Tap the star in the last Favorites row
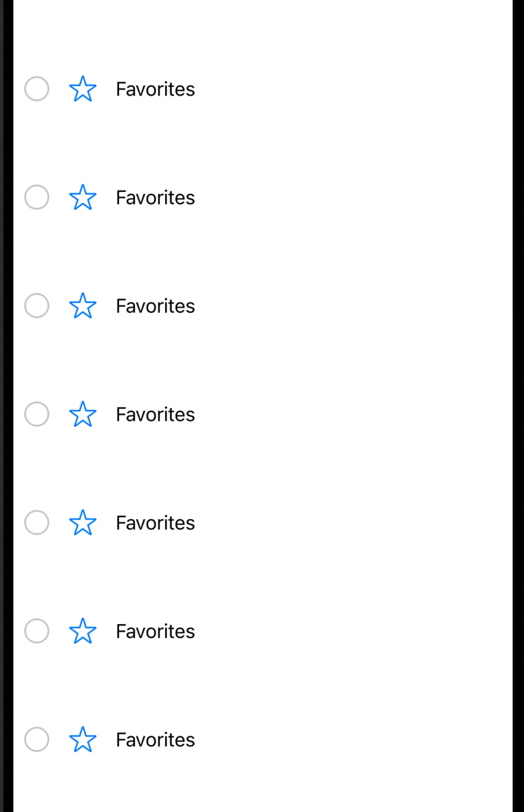524x812 pixels. click(x=83, y=739)
